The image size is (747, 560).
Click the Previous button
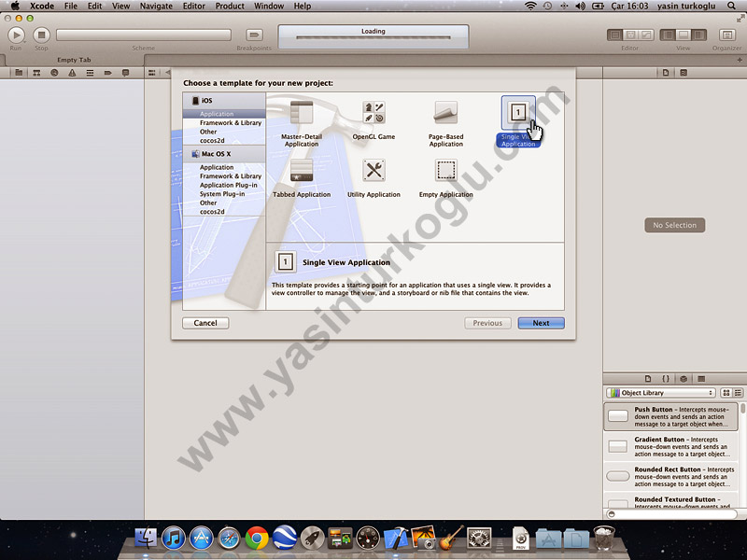click(x=487, y=323)
